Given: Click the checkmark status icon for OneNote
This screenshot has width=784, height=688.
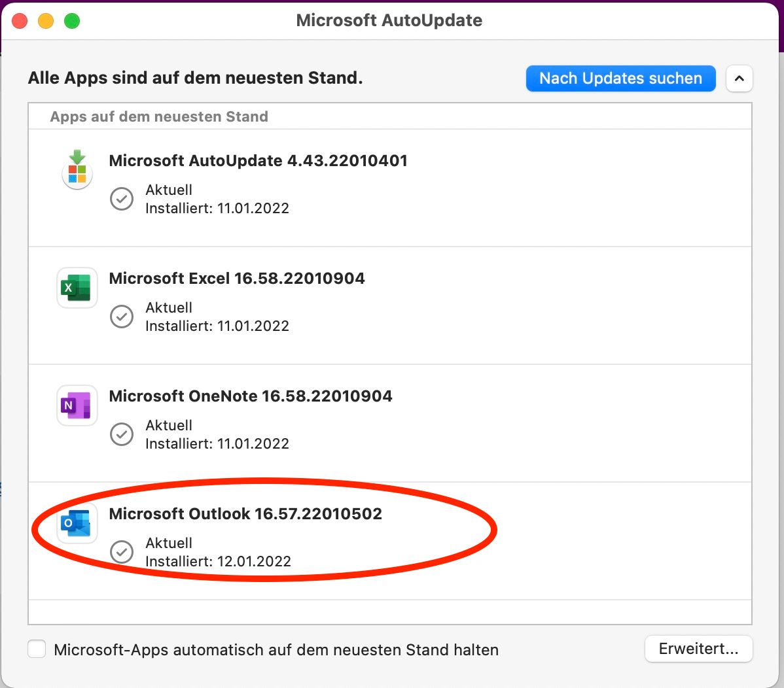Looking at the screenshot, I should 122,434.
